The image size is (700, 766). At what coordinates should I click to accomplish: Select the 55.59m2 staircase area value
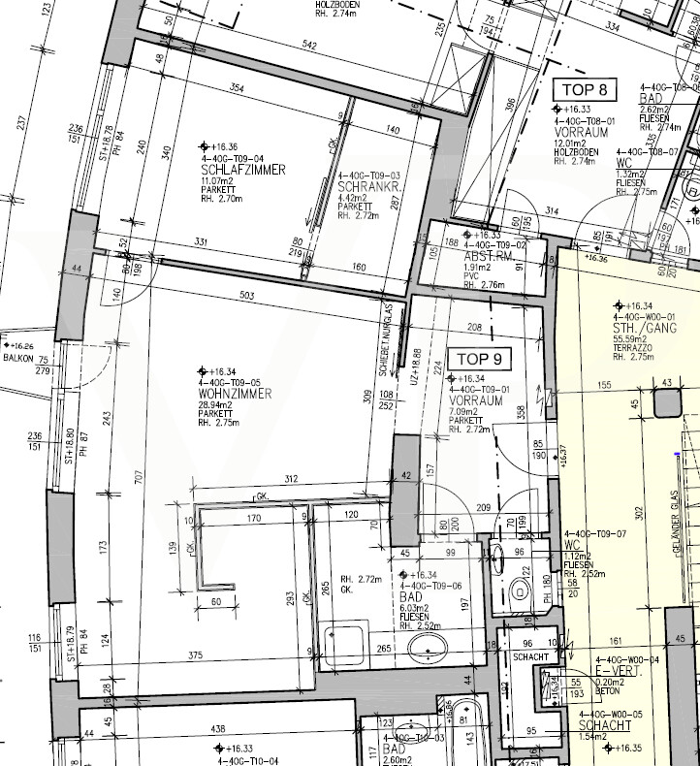click(x=630, y=339)
